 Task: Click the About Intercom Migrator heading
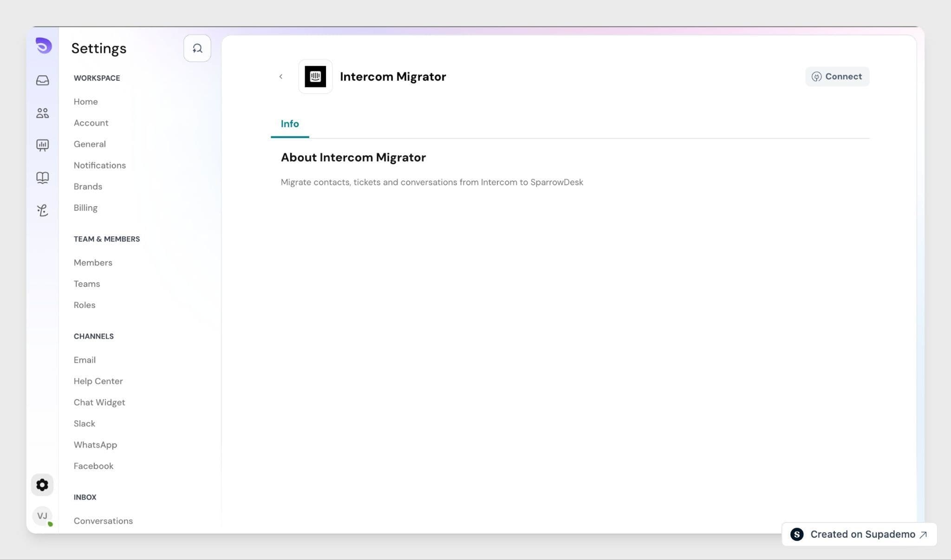[353, 157]
